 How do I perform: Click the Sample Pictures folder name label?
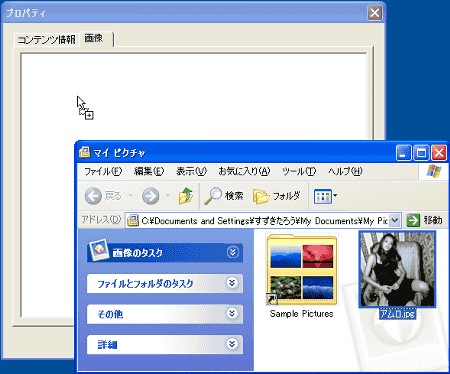click(x=301, y=314)
